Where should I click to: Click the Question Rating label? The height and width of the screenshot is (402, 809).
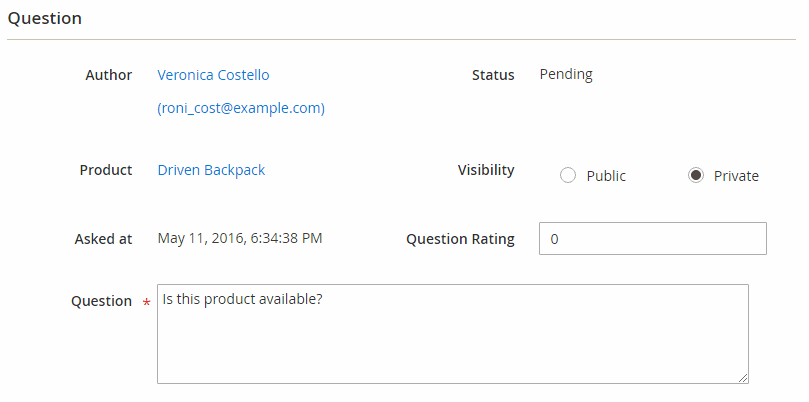[460, 239]
